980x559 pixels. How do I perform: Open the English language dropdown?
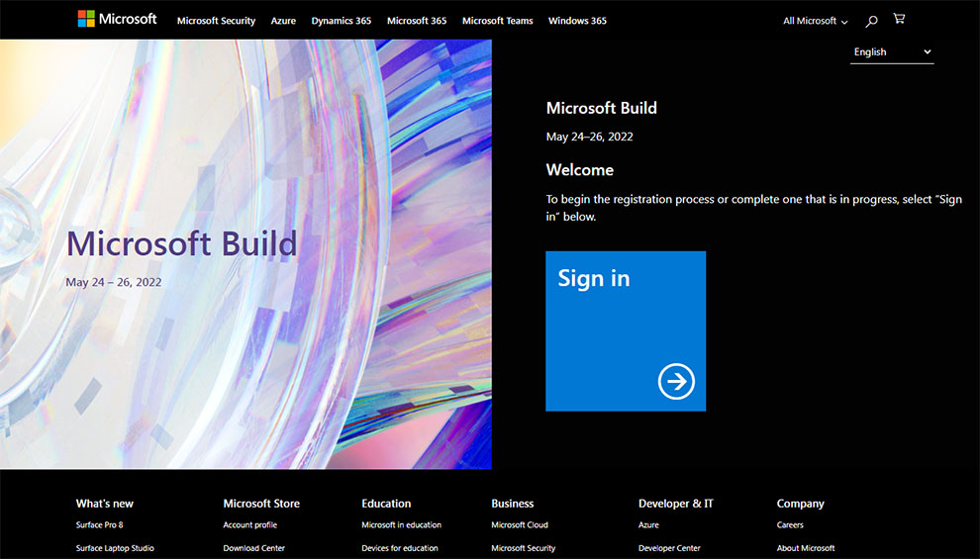point(892,52)
